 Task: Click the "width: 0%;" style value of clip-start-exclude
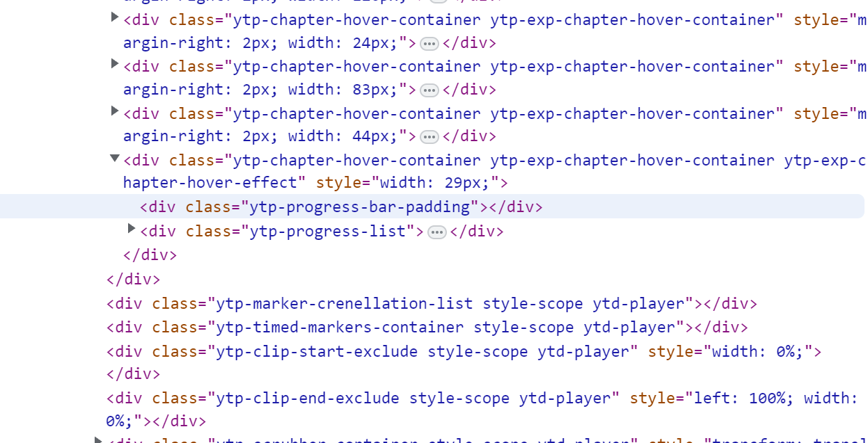tap(758, 351)
